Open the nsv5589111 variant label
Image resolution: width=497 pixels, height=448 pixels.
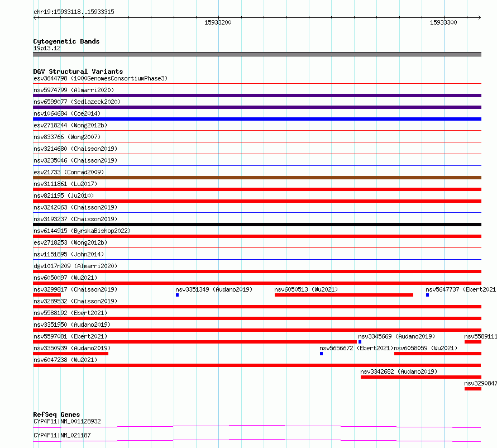coord(480,336)
